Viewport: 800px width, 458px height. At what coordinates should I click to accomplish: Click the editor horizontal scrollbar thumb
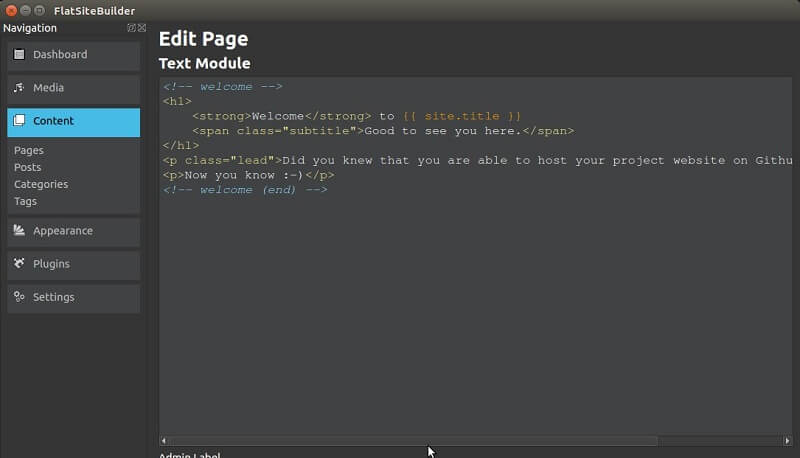pos(413,441)
